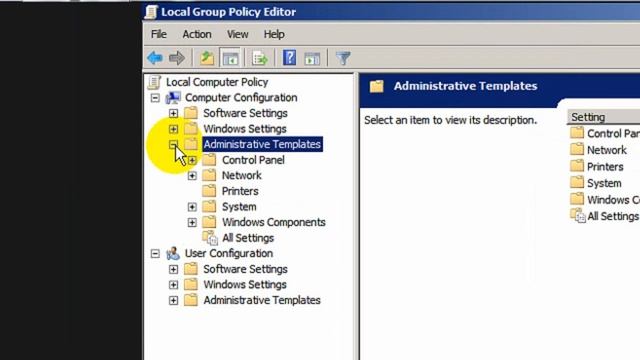Select Windows Settings under Computer Configuration

coord(245,129)
